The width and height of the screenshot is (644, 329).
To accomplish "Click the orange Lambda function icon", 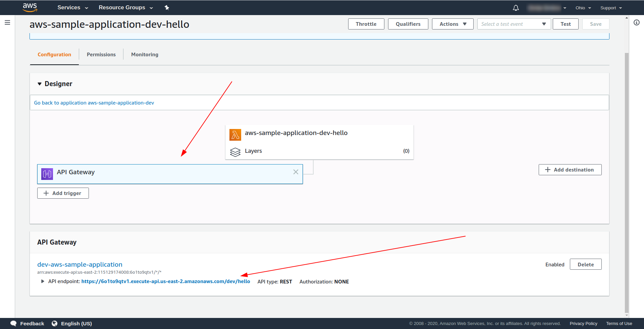I will point(235,135).
